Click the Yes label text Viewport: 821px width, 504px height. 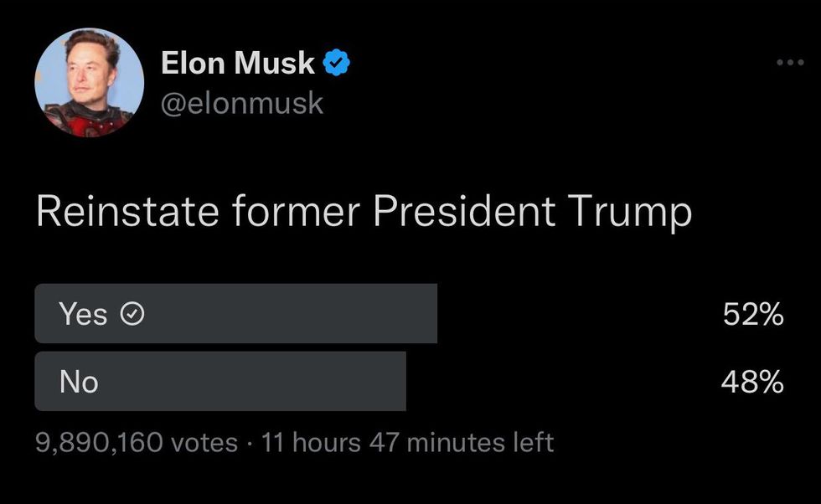click(x=83, y=315)
